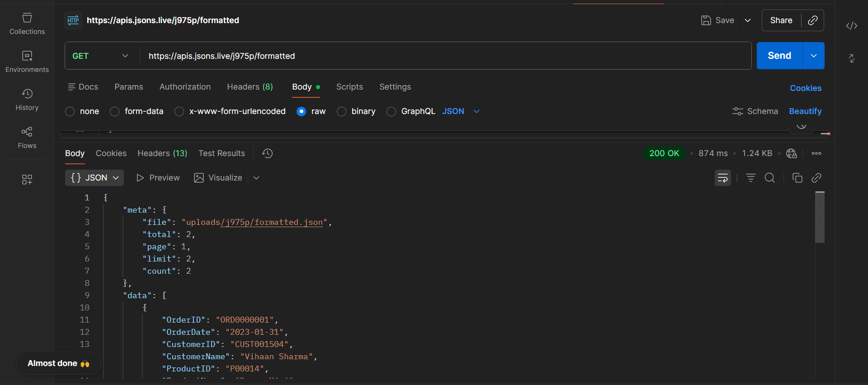This screenshot has width=868, height=385.
Task: Click the 200 OK status badge
Action: click(664, 153)
